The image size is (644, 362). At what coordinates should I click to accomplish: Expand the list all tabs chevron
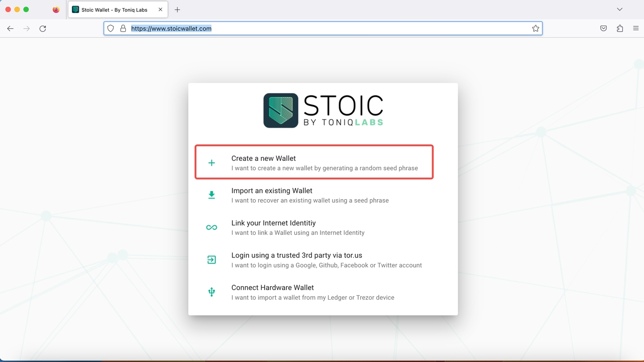coord(620,10)
